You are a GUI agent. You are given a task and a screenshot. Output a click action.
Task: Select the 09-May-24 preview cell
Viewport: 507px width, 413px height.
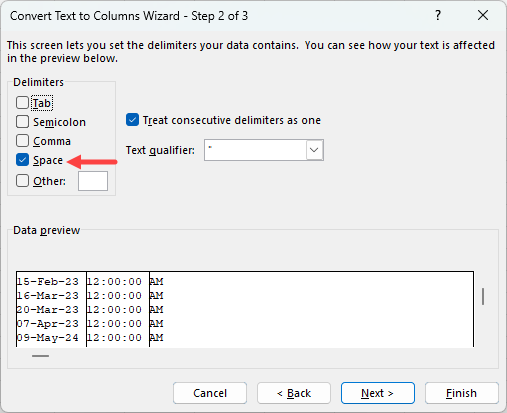pos(48,338)
